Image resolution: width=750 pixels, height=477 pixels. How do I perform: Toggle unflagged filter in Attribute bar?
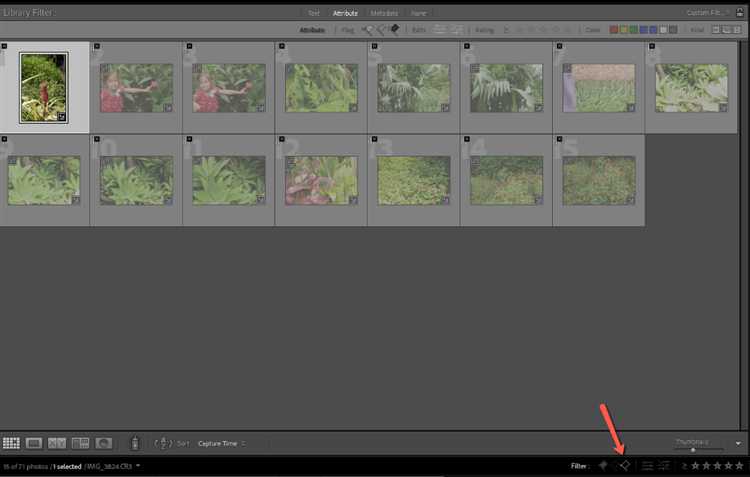click(381, 30)
